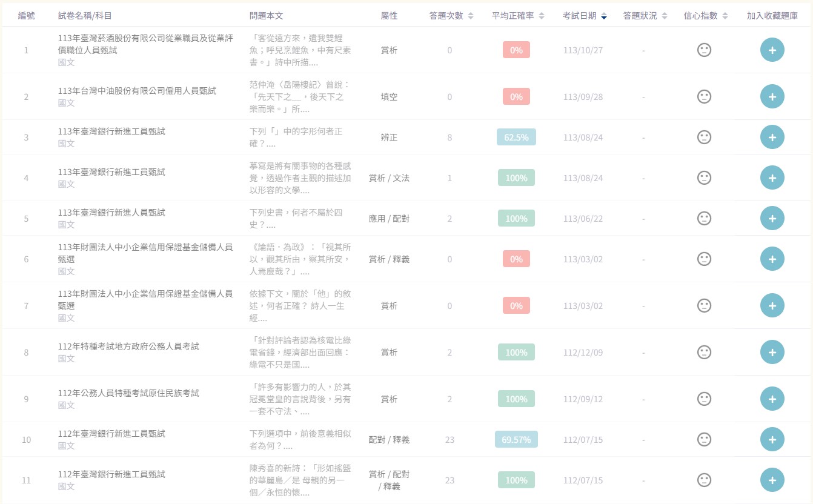
Task: Click the confidence smiley face for question 2
Action: (x=704, y=97)
